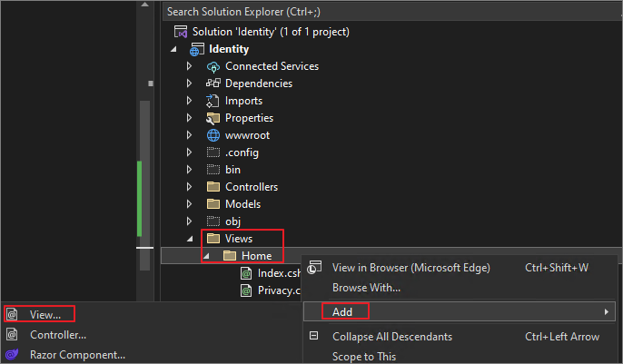The image size is (623, 364).
Task: Click the Controllers folder icon
Action: coord(213,187)
